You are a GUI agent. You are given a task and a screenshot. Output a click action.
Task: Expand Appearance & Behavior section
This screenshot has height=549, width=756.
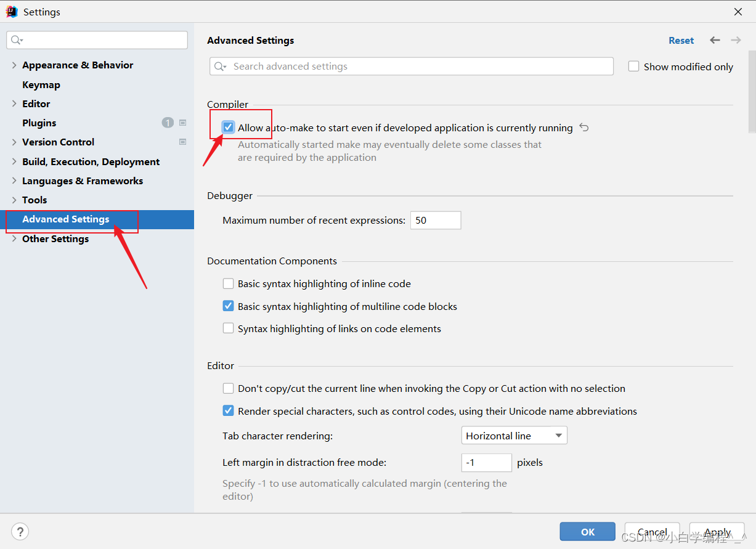[14, 65]
